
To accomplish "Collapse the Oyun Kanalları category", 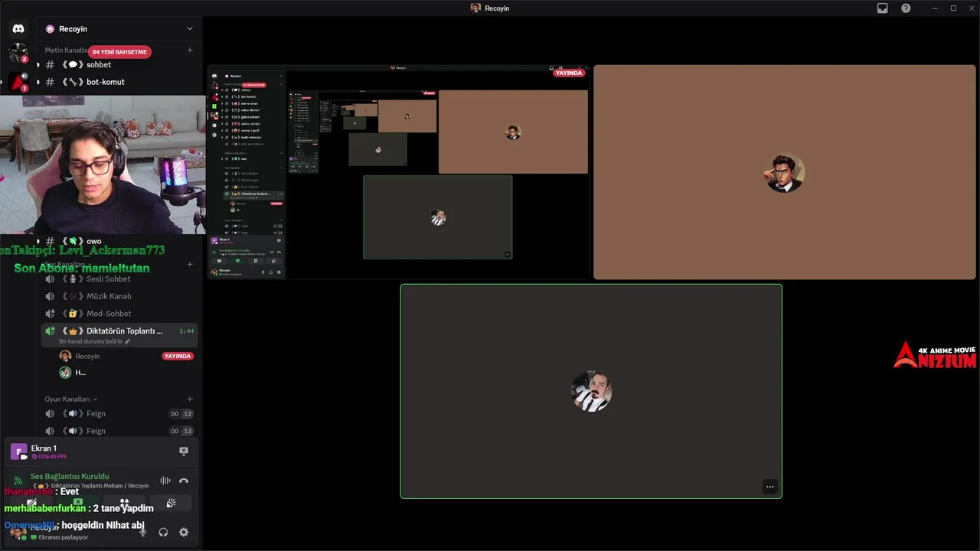I will click(x=70, y=399).
